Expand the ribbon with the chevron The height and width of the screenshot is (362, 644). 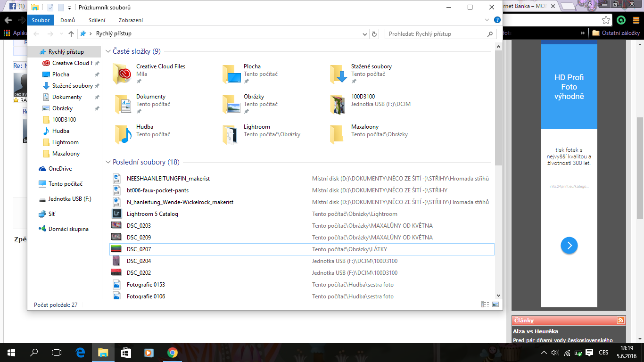[x=487, y=20]
